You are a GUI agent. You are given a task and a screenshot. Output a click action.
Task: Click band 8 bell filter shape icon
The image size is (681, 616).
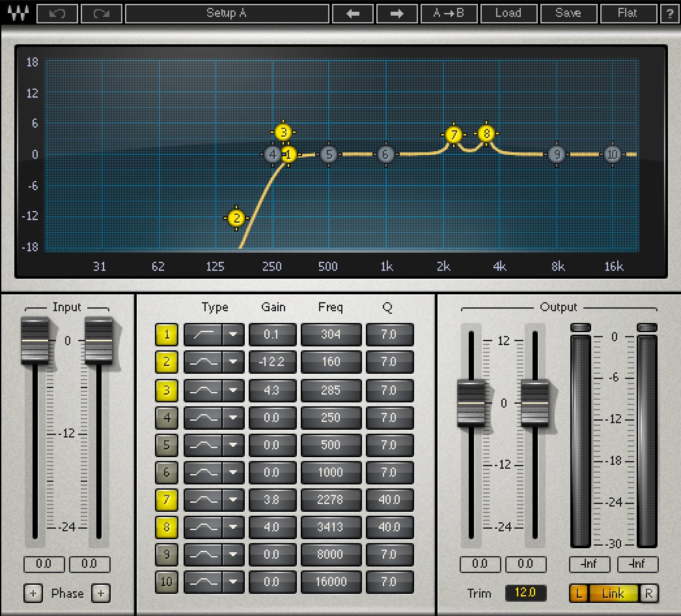tap(203, 527)
